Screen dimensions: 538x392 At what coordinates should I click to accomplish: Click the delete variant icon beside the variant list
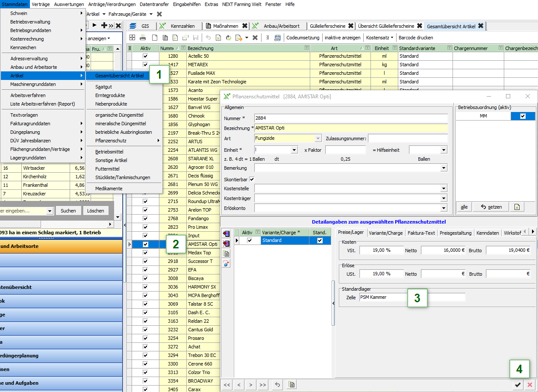(226, 243)
